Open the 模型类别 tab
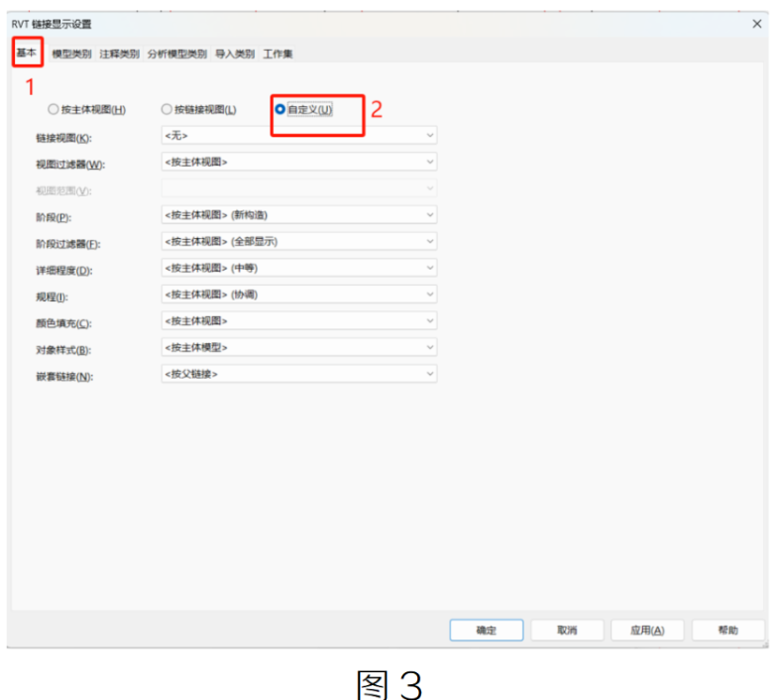Viewport: 780px width, 700px height. click(x=71, y=54)
